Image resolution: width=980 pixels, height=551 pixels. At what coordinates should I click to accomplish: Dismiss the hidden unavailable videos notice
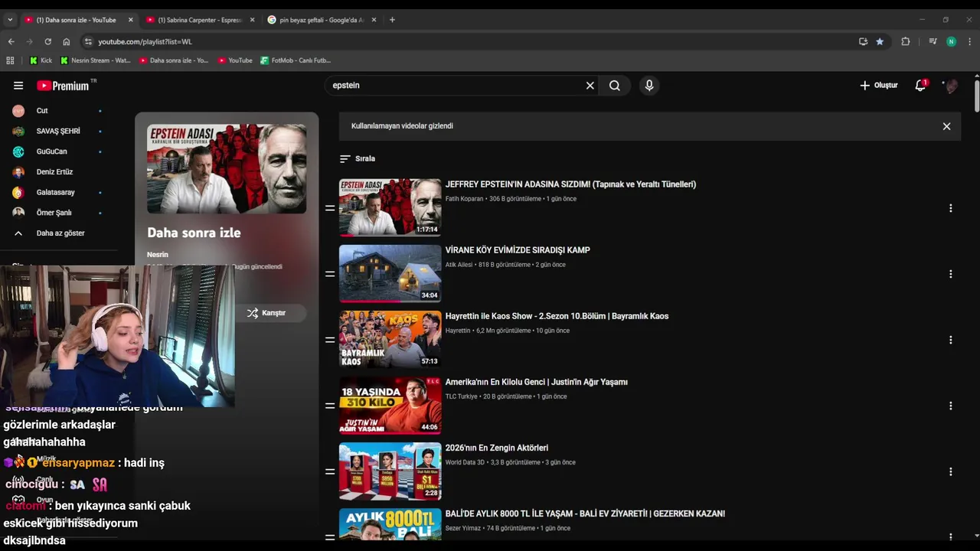coord(946,126)
